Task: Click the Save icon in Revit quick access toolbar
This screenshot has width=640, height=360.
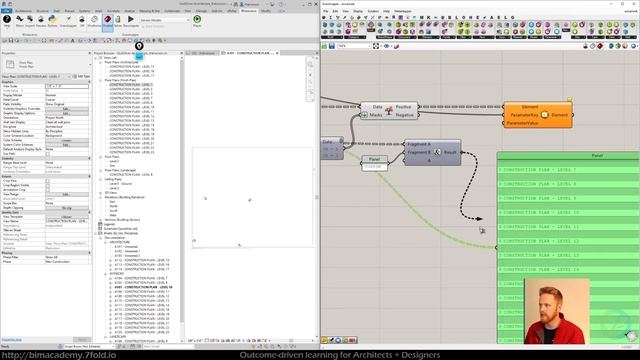Action: coord(11,40)
